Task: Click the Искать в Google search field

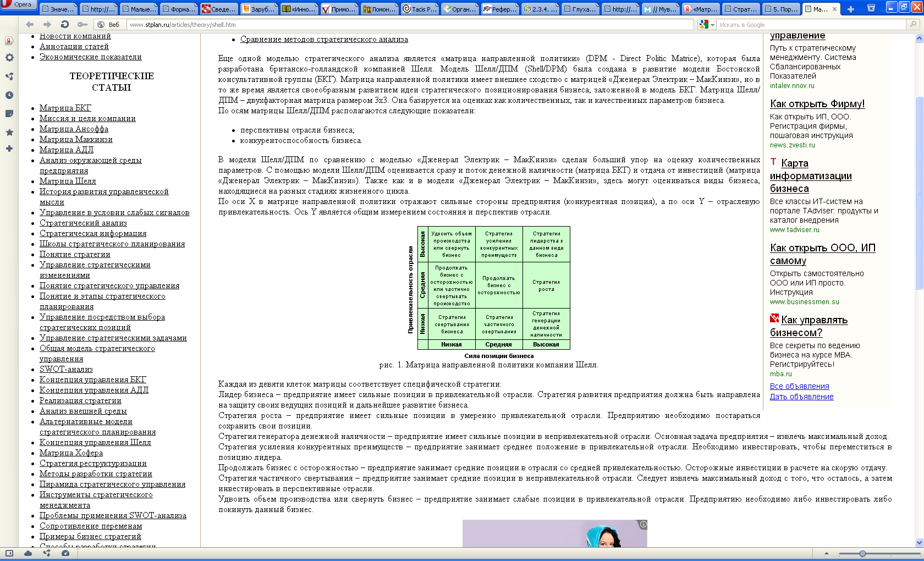Action: [811, 25]
